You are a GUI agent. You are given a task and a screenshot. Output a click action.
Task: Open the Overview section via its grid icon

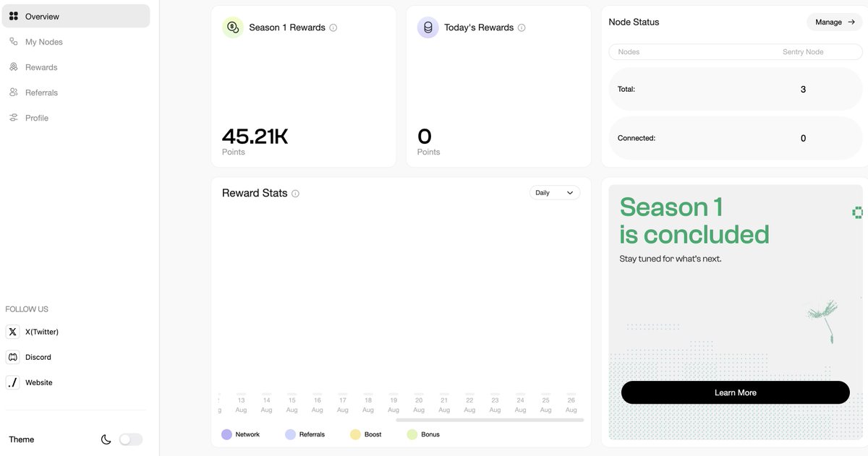coord(13,16)
